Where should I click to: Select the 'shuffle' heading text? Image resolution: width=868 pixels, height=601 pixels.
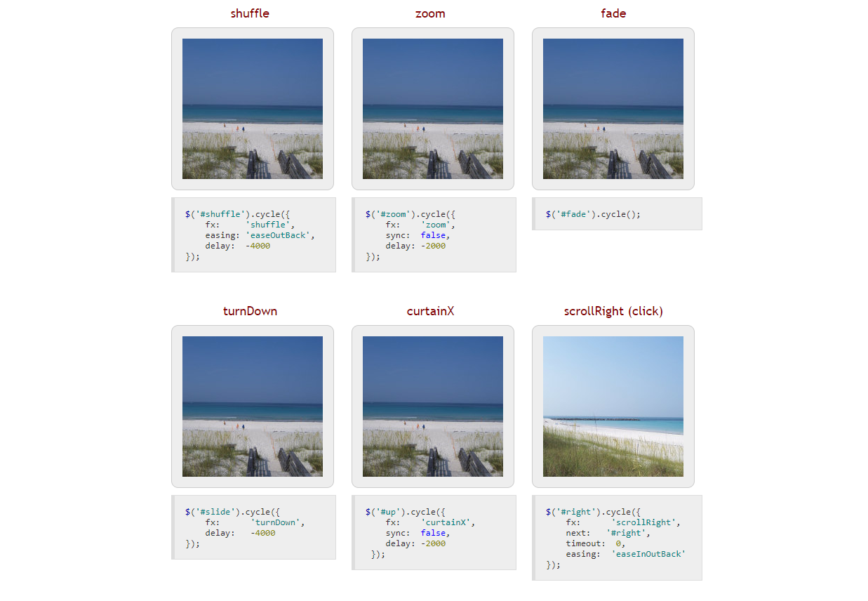tap(250, 13)
